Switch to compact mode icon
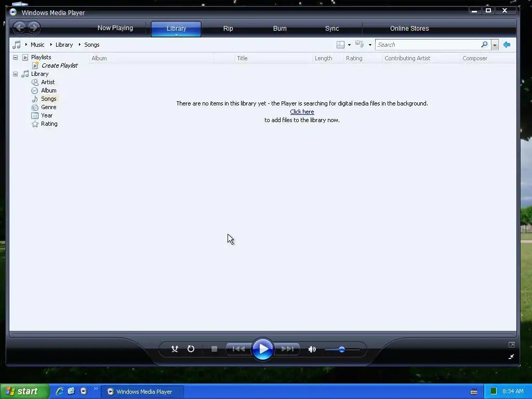This screenshot has height=399, width=532. coord(511,356)
